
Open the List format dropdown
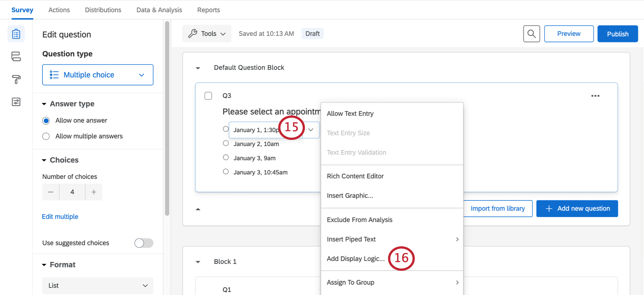point(98,286)
